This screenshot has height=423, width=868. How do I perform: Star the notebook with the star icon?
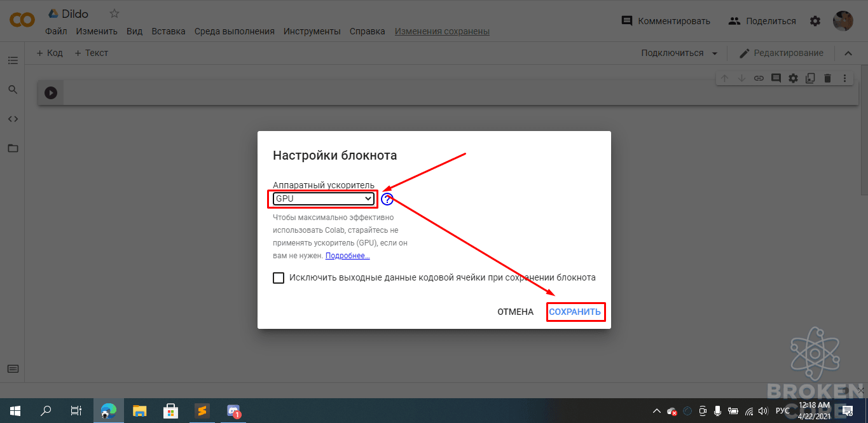(x=114, y=13)
